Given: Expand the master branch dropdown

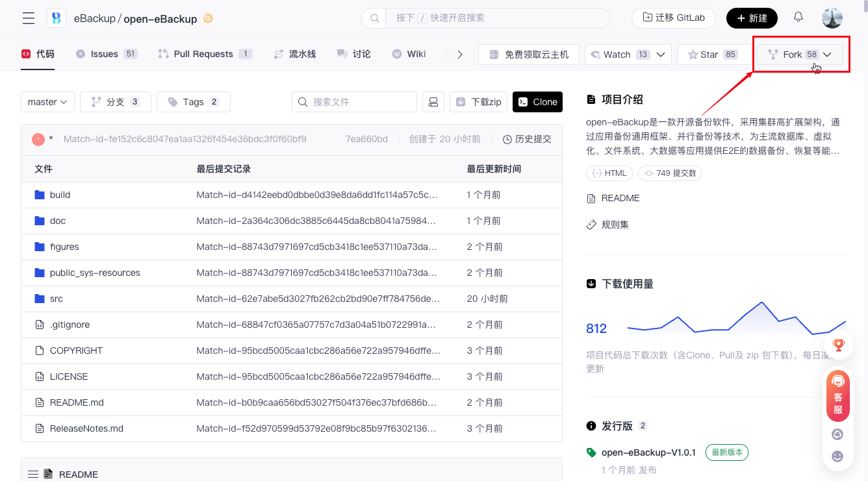Looking at the screenshot, I should click(47, 102).
